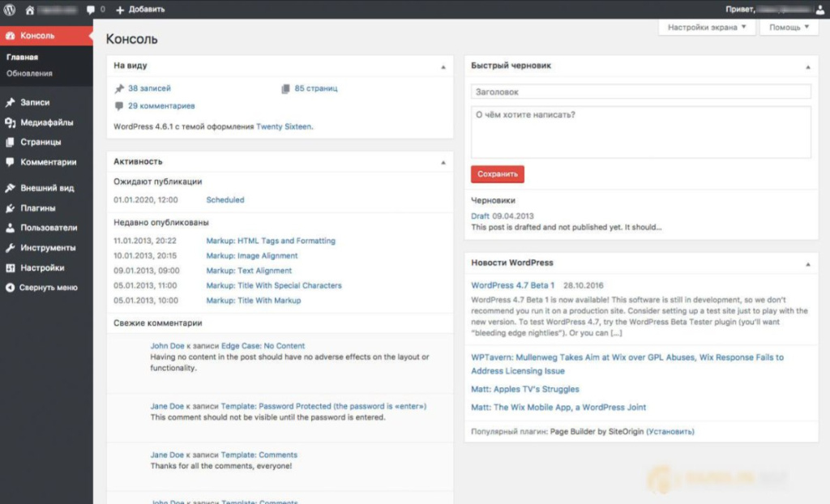Open the Draft link under Черновики

[480, 216]
